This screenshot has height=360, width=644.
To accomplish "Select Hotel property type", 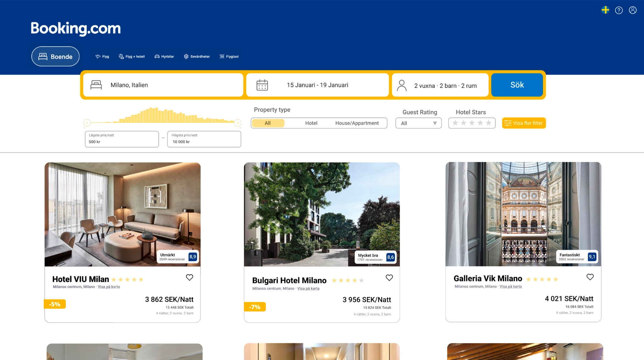I will click(311, 123).
